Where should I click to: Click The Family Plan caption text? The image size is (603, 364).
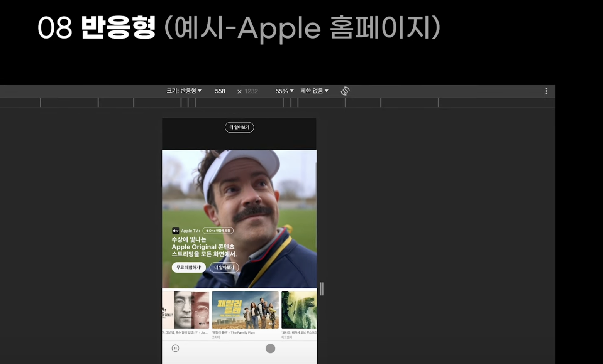(233, 332)
